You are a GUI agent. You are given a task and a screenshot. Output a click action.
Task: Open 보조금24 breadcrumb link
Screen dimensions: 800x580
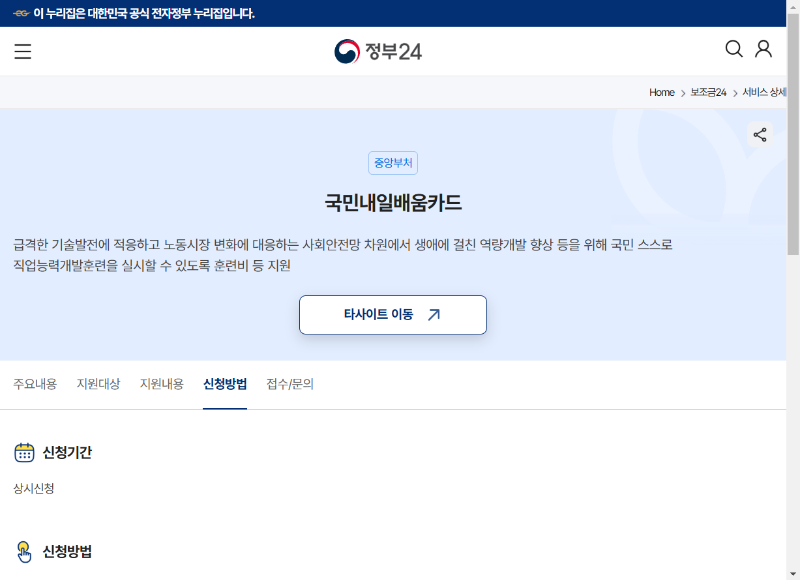(708, 92)
